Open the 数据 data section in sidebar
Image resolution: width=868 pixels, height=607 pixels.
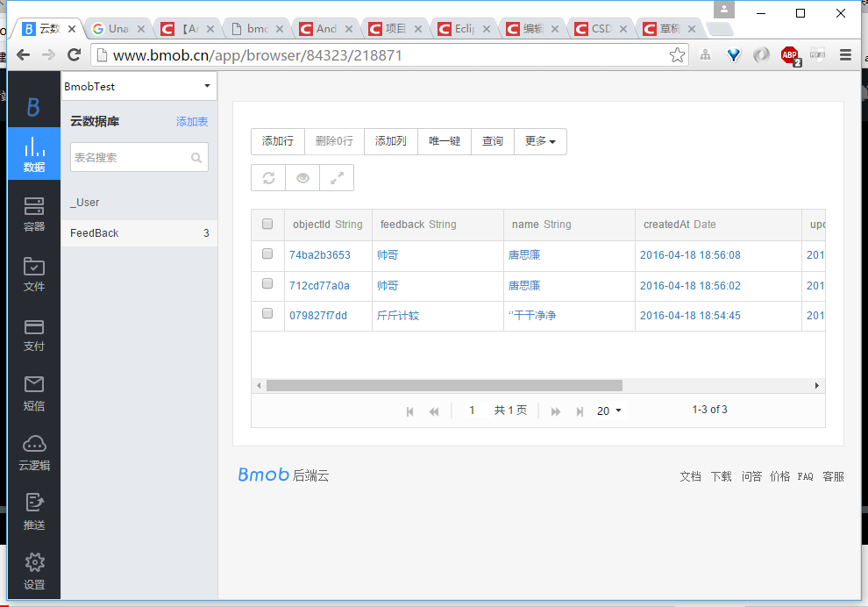[34, 154]
